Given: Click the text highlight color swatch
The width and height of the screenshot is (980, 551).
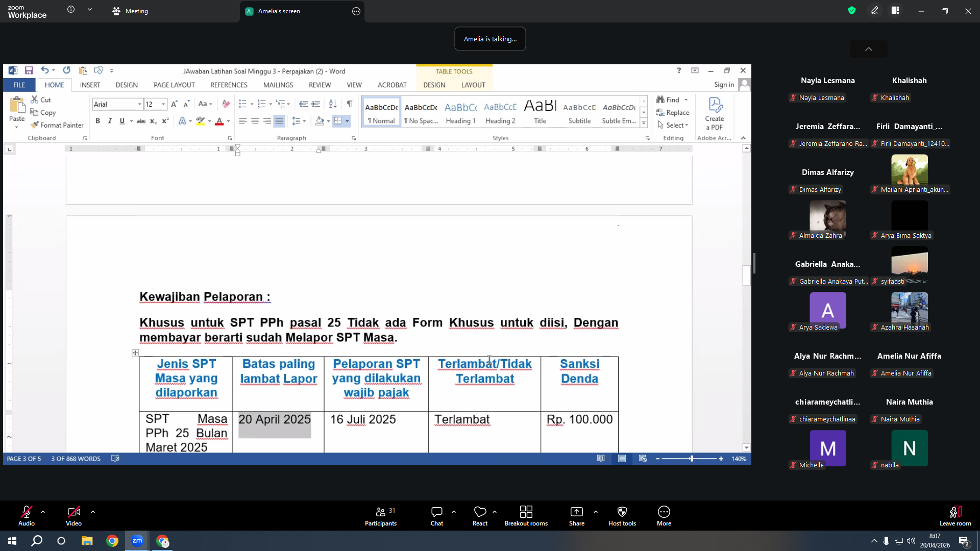Looking at the screenshot, I should click(x=200, y=121).
